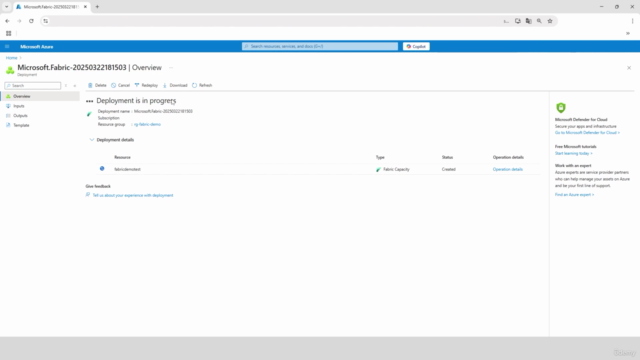Focus the Azure search resources field
The width and height of the screenshot is (640, 360).
[320, 47]
